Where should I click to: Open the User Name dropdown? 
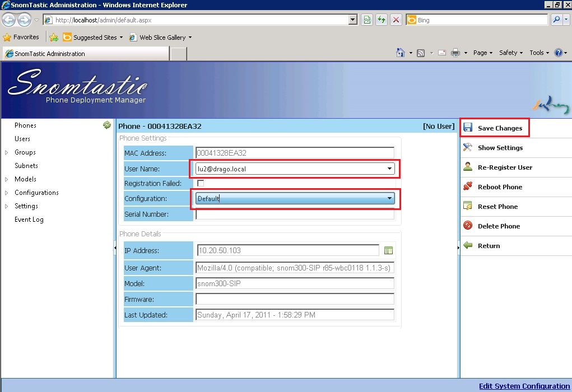(389, 169)
